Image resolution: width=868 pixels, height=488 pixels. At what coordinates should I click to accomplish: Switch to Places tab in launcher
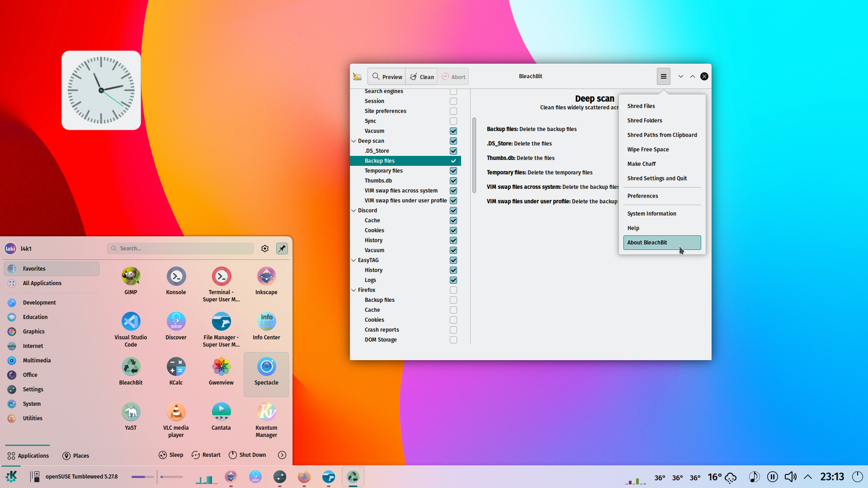pos(75,455)
